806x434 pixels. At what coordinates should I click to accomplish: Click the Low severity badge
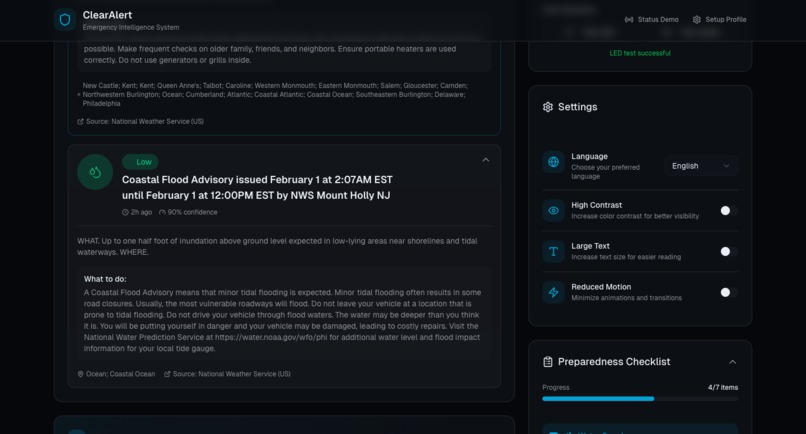coord(140,162)
